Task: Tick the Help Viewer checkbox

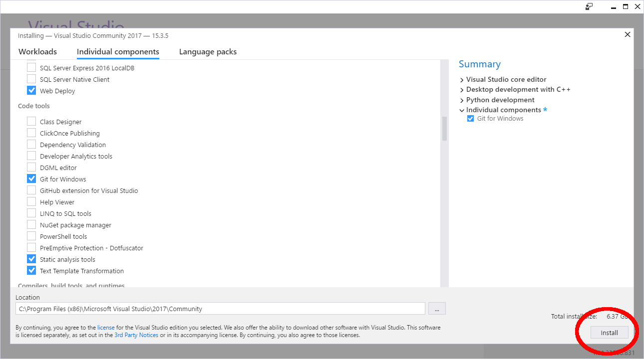Action: point(31,202)
